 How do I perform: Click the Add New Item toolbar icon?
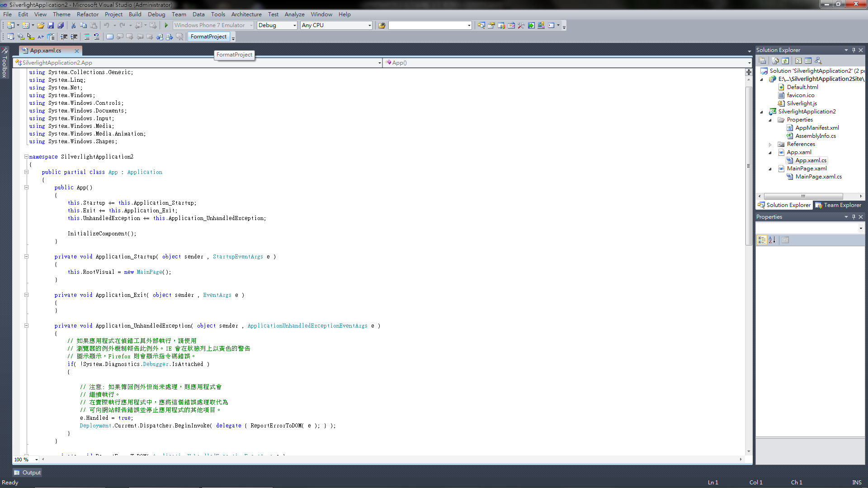point(26,25)
